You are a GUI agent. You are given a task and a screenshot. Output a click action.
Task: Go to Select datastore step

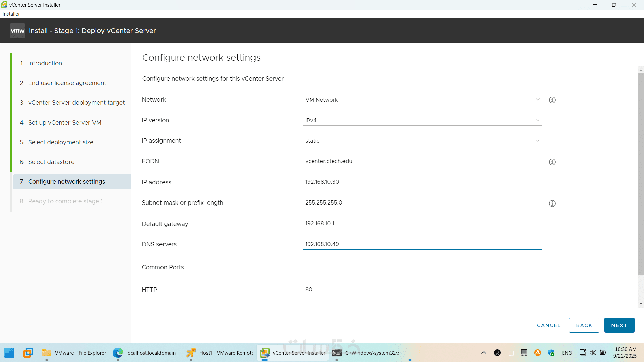(51, 162)
